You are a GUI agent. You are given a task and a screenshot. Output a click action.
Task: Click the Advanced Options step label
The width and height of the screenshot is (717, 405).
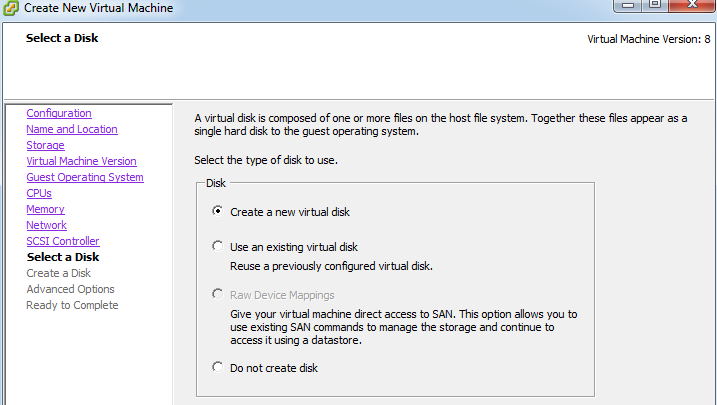(x=70, y=289)
